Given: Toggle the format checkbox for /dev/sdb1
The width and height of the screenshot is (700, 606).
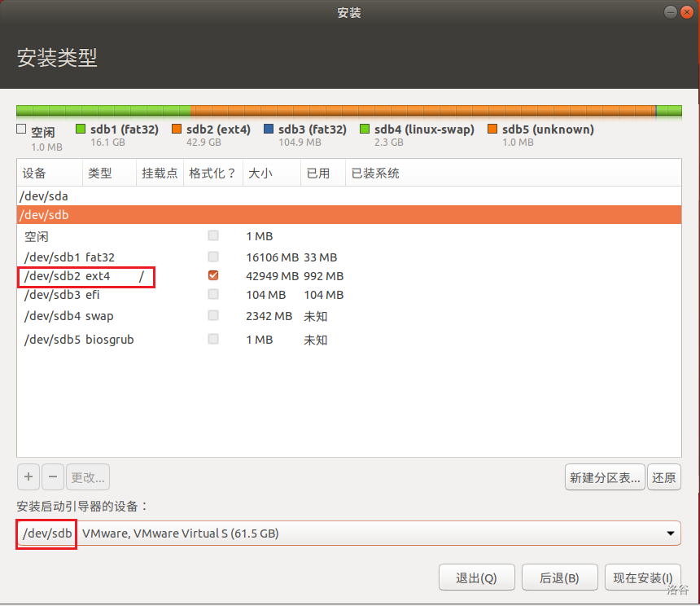Looking at the screenshot, I should [x=213, y=257].
